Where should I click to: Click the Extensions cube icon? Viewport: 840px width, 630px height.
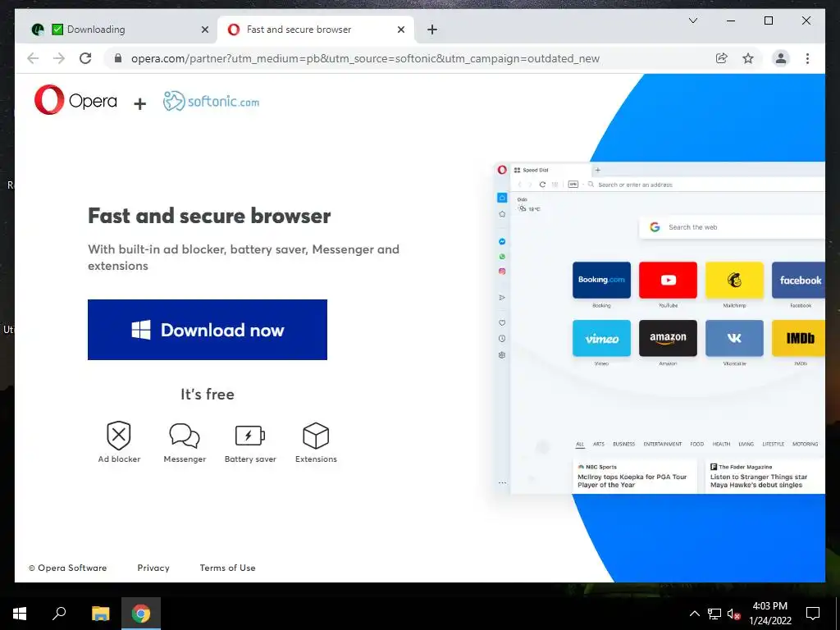click(x=316, y=436)
